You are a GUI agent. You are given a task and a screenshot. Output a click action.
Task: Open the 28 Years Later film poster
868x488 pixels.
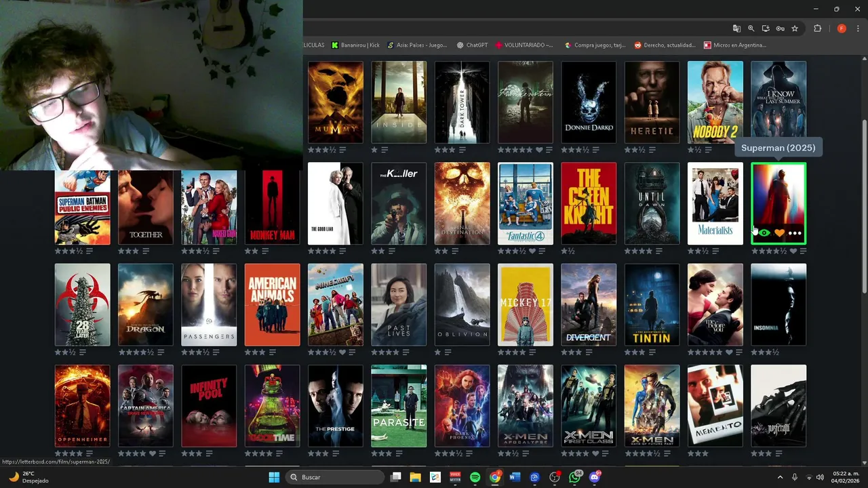(x=82, y=305)
